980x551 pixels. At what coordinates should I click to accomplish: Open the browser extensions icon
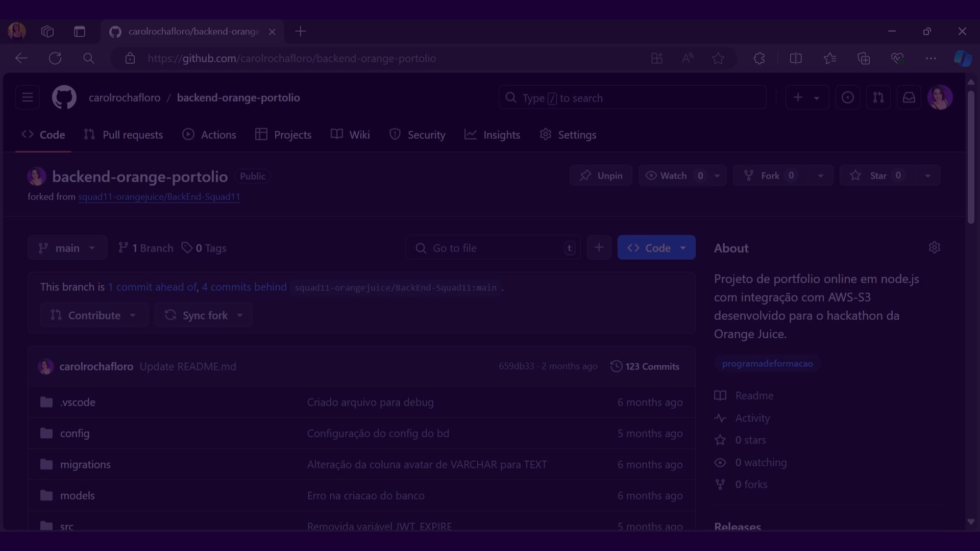(x=759, y=58)
